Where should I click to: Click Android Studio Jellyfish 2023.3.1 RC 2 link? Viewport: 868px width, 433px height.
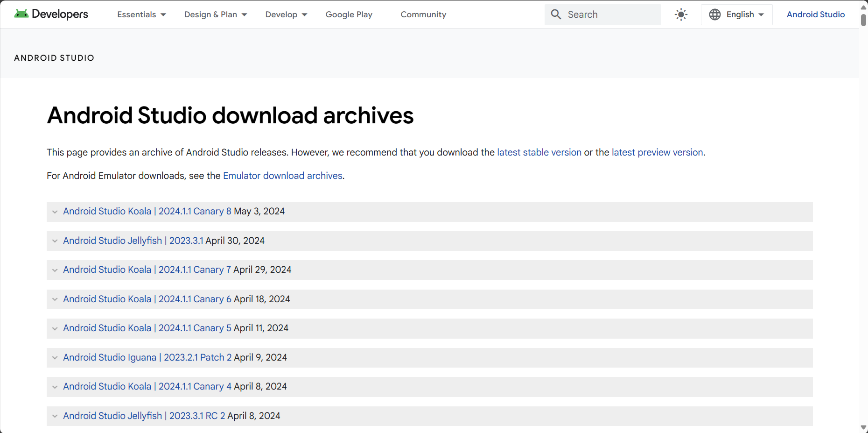coord(144,416)
